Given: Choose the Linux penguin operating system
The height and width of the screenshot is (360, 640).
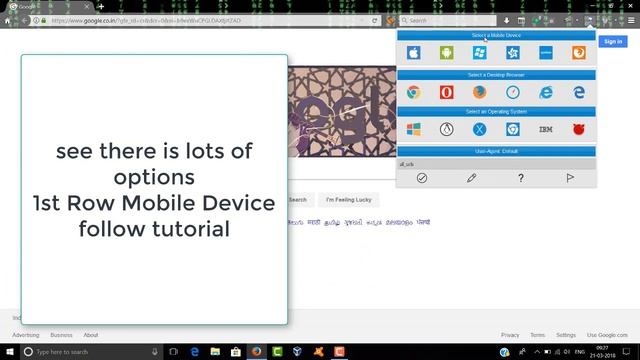Looking at the screenshot, I should click(447, 129).
